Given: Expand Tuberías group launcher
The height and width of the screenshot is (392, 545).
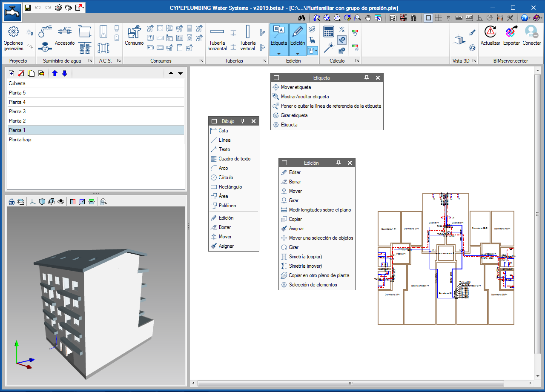Looking at the screenshot, I should click(x=264, y=61).
